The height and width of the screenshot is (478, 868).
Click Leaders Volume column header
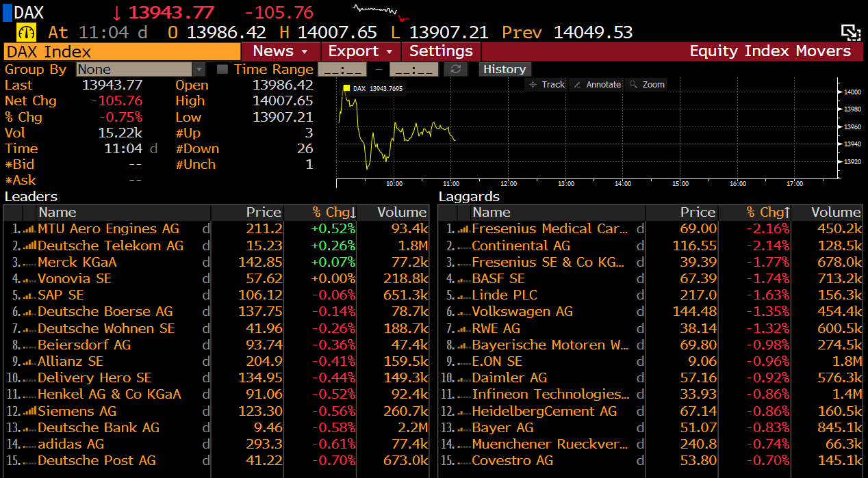(394, 213)
